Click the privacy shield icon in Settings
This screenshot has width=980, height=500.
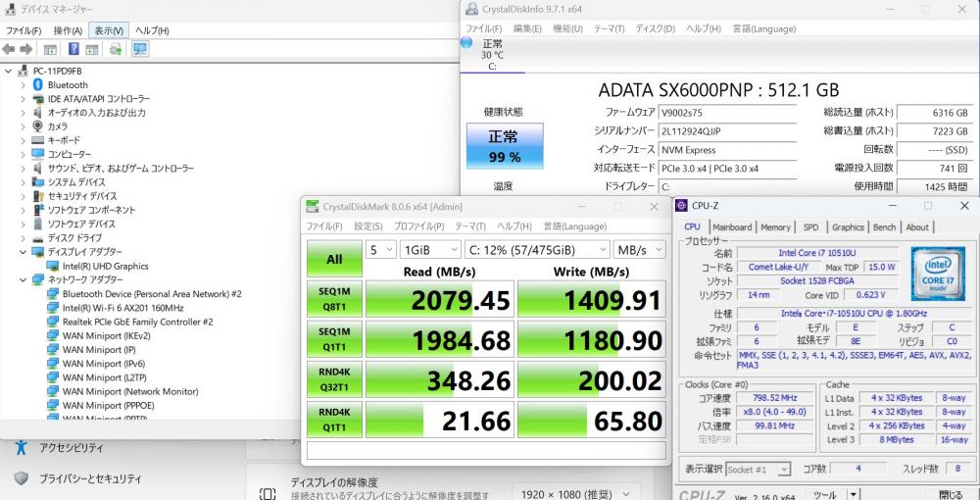(22, 478)
